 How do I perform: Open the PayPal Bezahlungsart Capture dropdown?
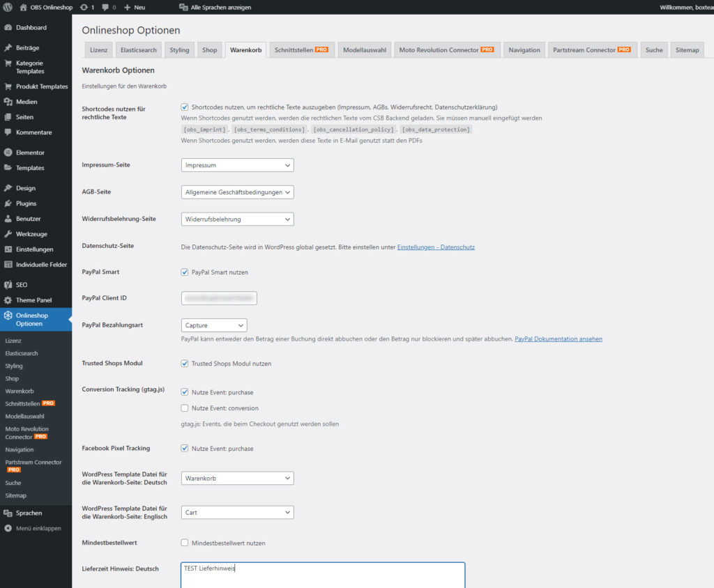pos(213,325)
